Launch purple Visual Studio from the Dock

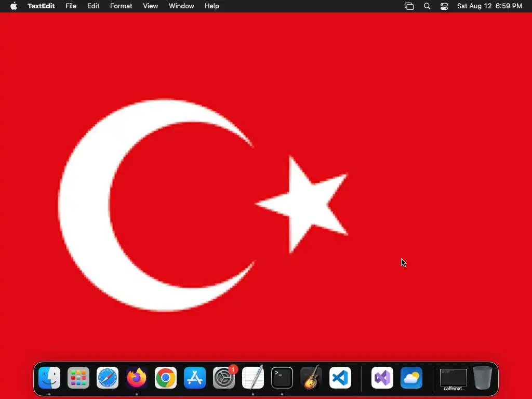382,378
